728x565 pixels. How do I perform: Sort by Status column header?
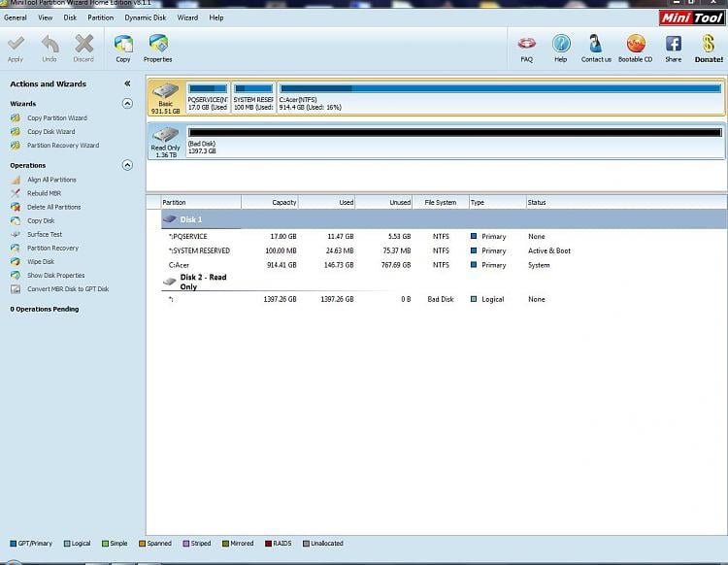coord(627,203)
